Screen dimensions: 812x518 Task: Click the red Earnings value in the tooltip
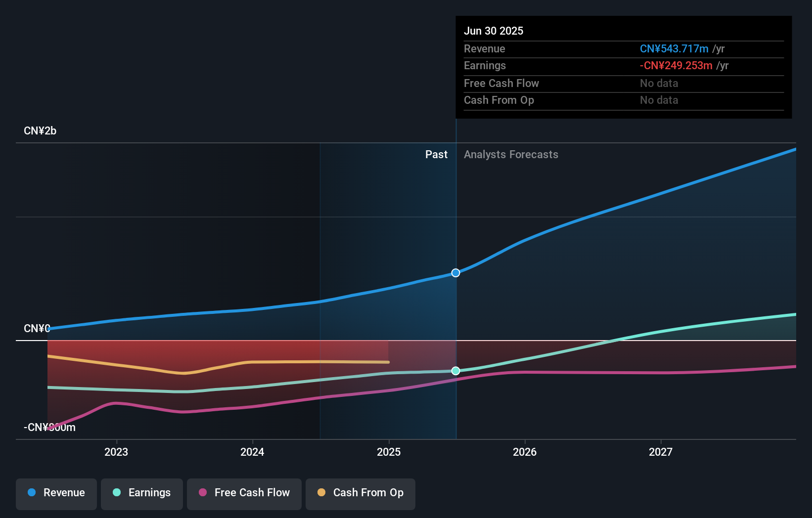(x=676, y=65)
